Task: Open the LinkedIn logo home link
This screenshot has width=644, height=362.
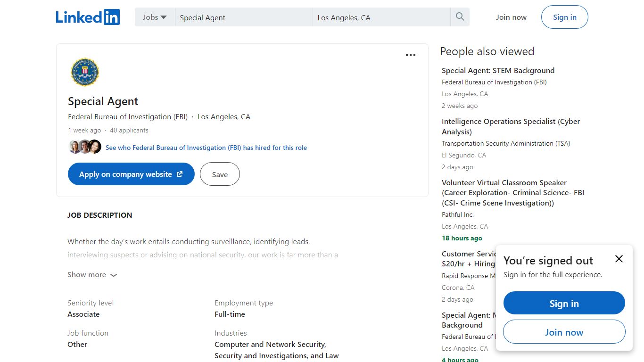Action: click(88, 17)
